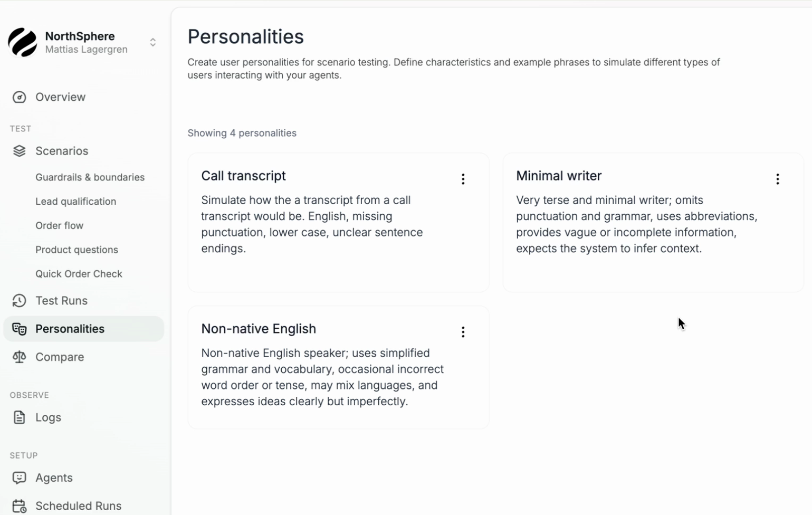The height and width of the screenshot is (515, 812).
Task: Open the Non-native English options menu
Action: click(463, 332)
